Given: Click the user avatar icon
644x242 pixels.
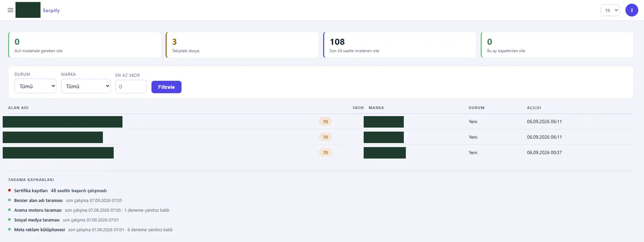Looking at the screenshot, I should click(x=631, y=10).
